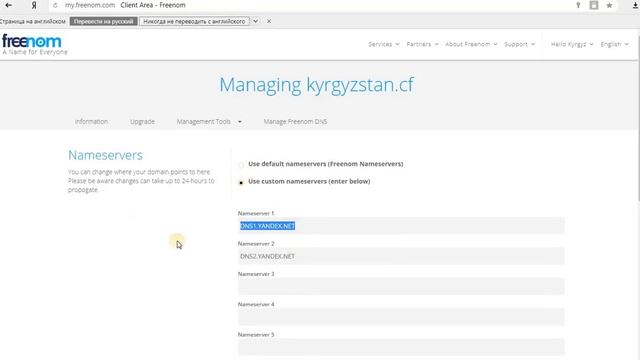Image resolution: width=640 pixels, height=360 pixels.
Task: Click the Nameserver 1 input field
Action: tap(401, 226)
